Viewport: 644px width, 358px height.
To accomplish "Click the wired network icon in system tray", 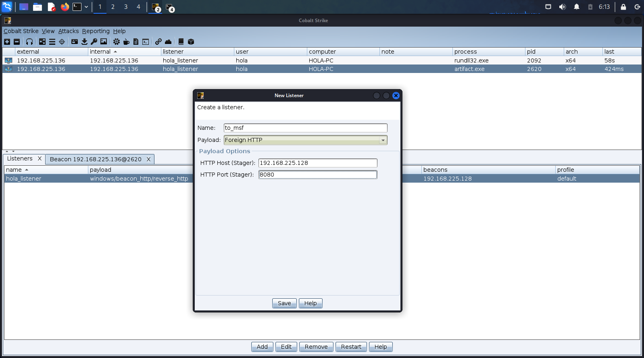I will [x=548, y=7].
